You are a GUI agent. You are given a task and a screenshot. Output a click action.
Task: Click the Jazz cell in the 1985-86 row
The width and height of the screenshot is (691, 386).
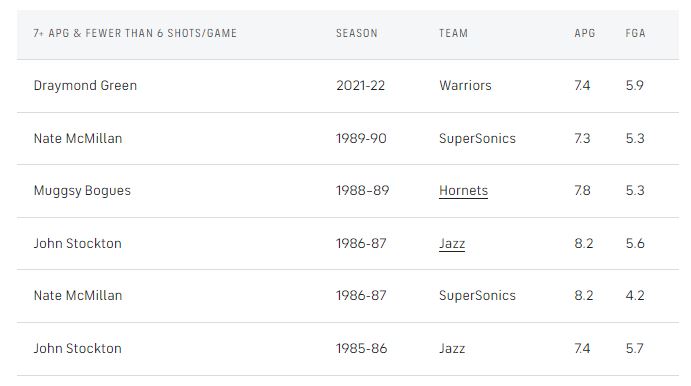(452, 349)
